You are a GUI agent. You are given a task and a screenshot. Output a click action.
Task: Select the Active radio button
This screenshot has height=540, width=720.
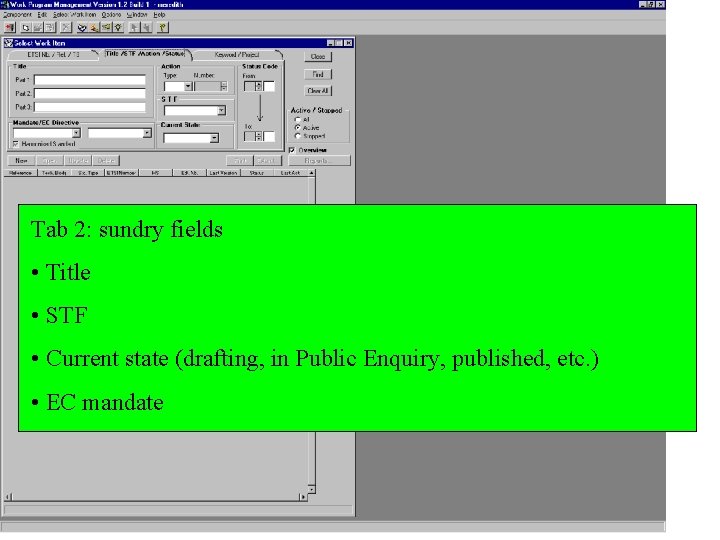point(298,128)
